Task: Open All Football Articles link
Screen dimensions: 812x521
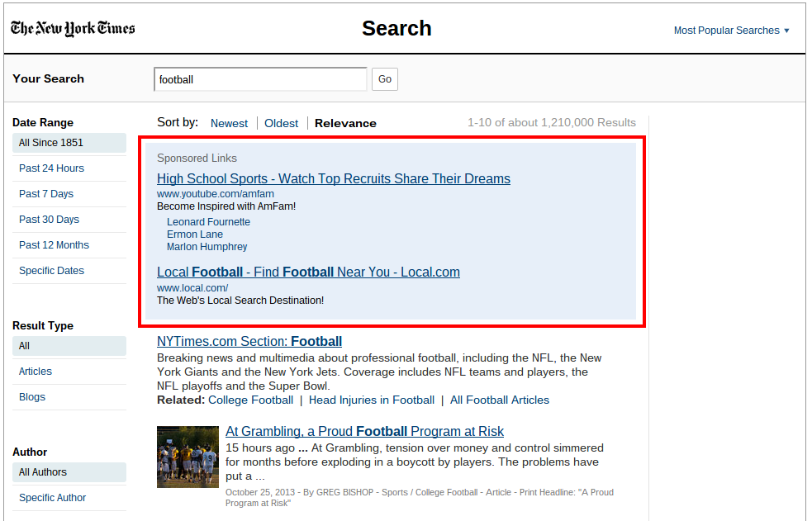Action: (499, 400)
